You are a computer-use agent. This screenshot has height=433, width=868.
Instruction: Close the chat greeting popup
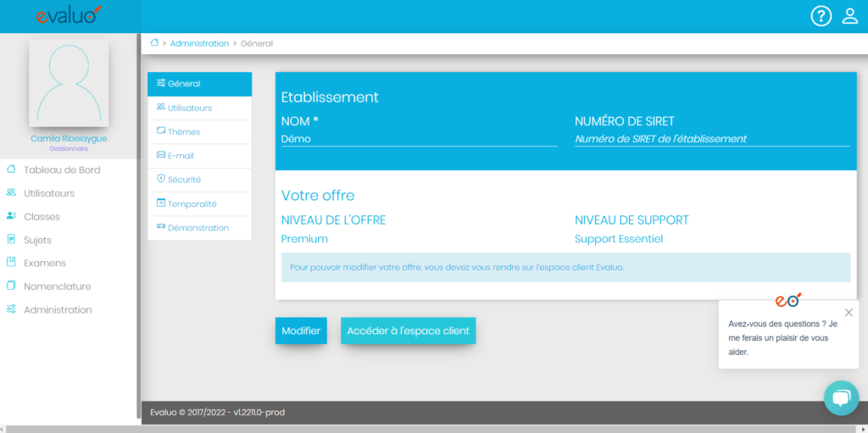[849, 312]
